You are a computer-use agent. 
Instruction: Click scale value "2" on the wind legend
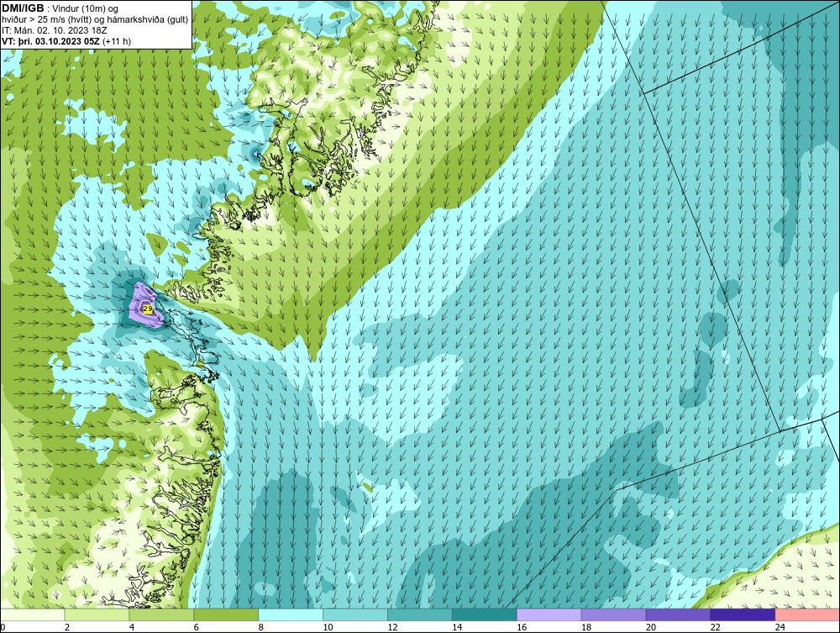click(67, 627)
